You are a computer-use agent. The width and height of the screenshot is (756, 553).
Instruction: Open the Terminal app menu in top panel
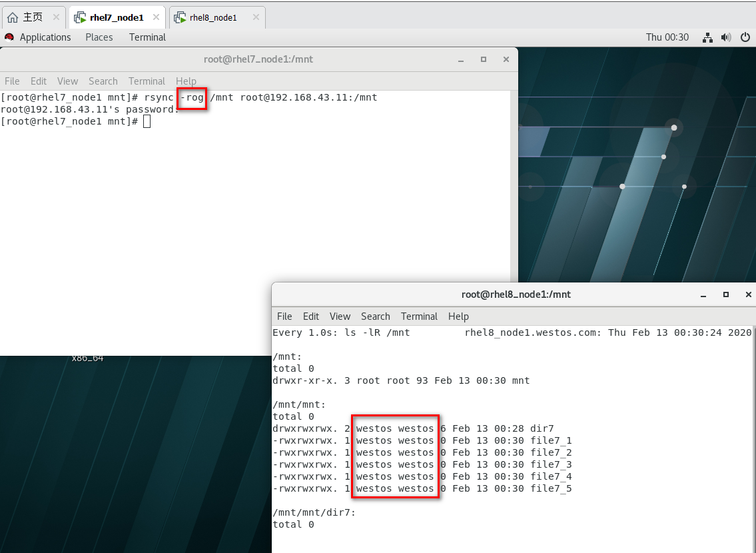(147, 37)
